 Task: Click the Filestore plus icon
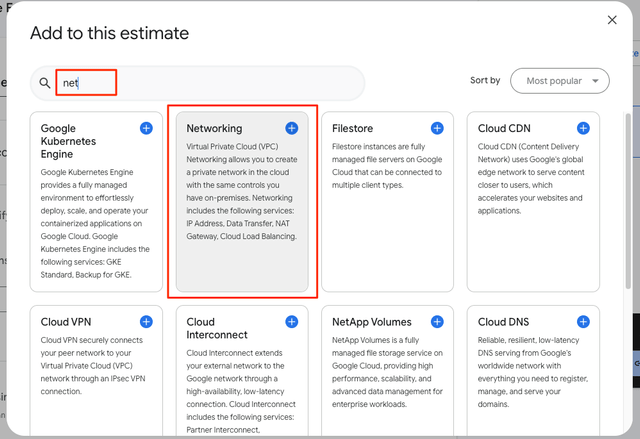(437, 128)
